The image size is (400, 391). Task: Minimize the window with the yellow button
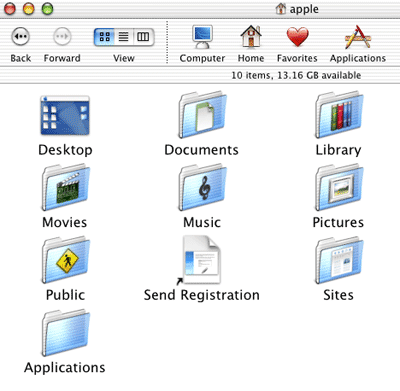(29, 9)
